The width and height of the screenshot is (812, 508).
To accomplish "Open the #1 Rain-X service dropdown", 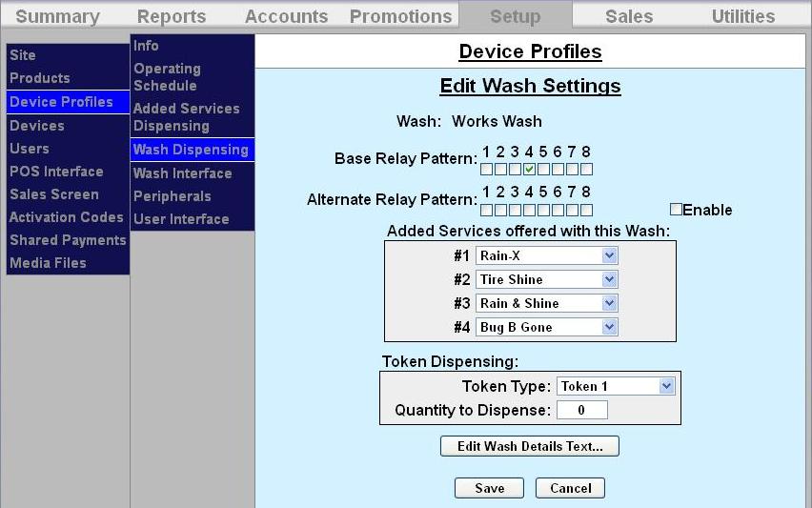I will pos(547,255).
